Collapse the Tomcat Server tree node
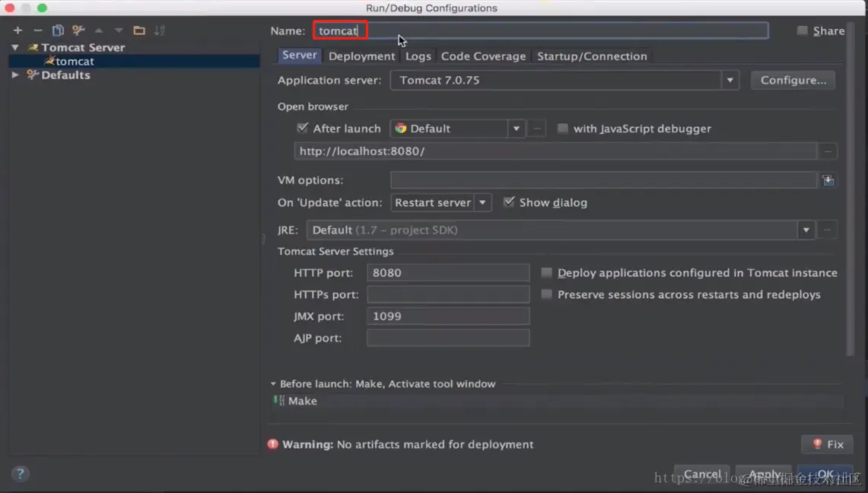This screenshot has width=868, height=493. click(15, 48)
